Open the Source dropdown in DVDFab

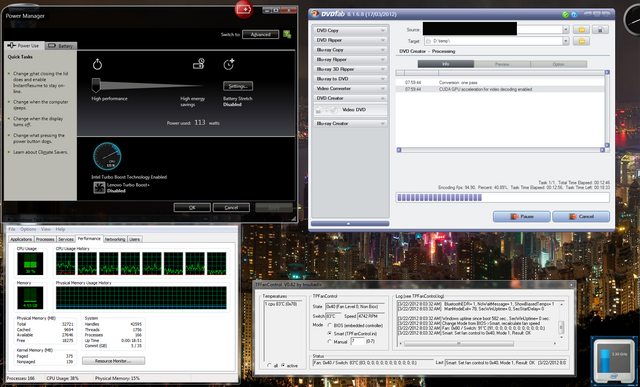(566, 29)
